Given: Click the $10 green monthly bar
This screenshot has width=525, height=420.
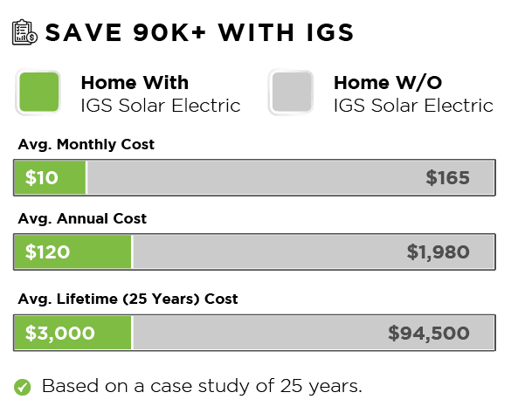Looking at the screenshot, I should click(x=50, y=178).
